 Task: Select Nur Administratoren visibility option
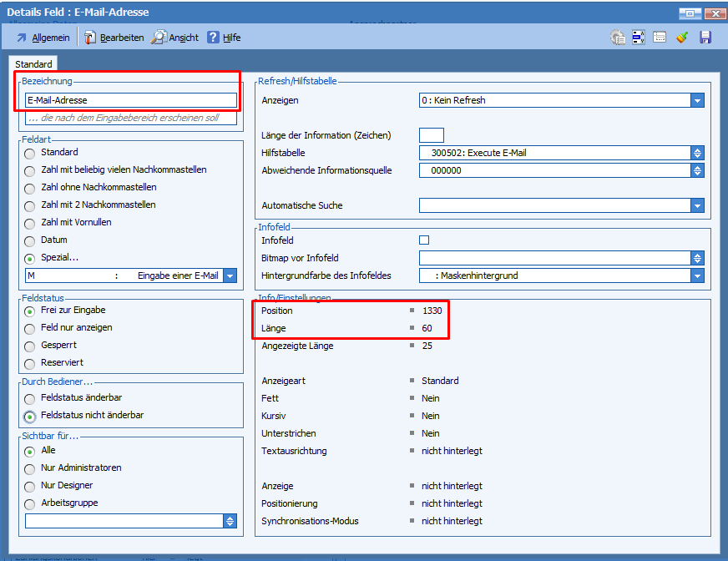point(30,468)
